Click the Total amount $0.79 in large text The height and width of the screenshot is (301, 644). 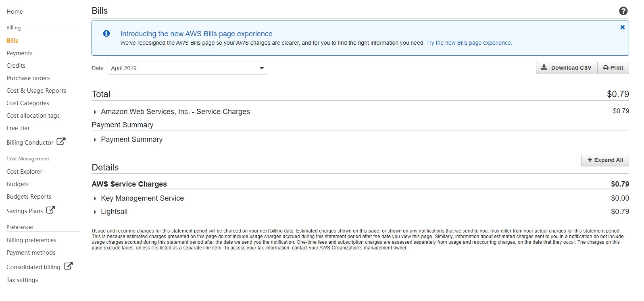pos(618,94)
